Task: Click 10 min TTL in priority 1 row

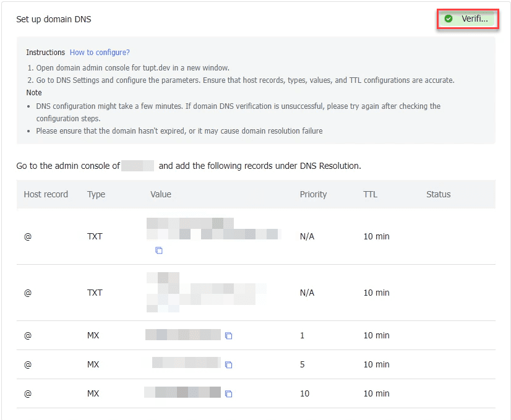Action: tap(376, 336)
